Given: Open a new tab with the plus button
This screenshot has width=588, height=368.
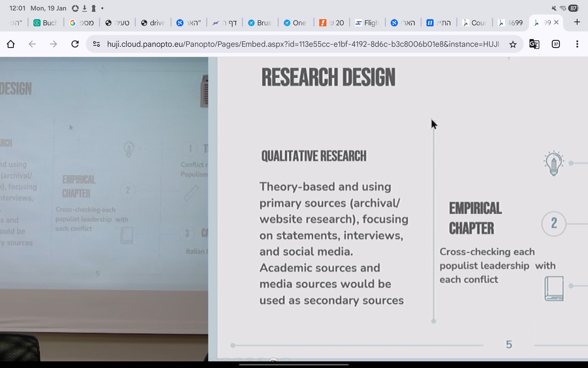Looking at the screenshot, I should 577,22.
